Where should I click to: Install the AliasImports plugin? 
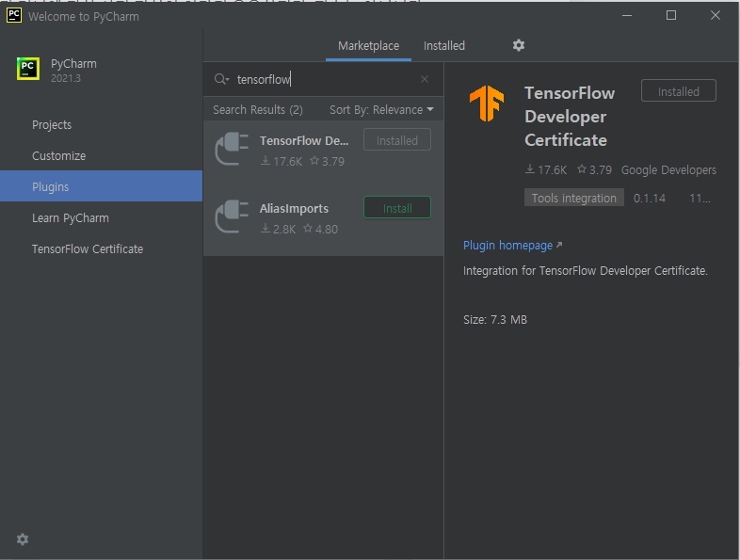point(397,208)
